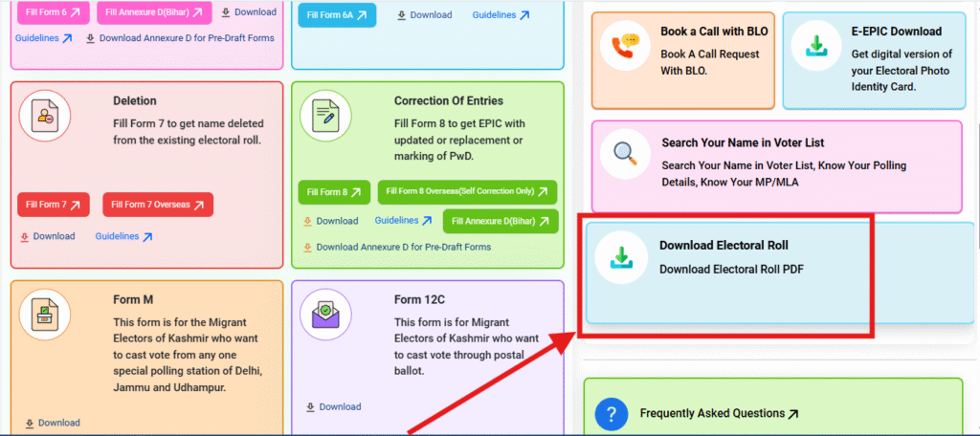980x436 pixels.
Task: Click the Form 12C envelope icon
Action: (x=325, y=314)
